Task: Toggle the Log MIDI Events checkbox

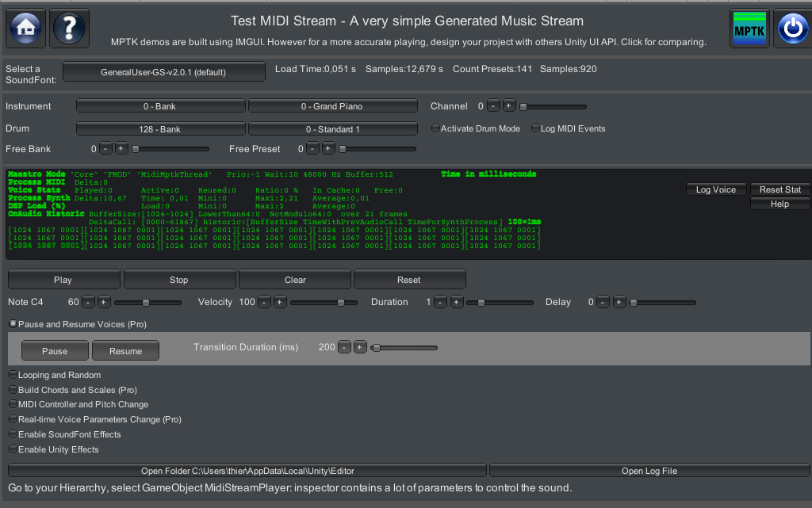Action: click(x=535, y=128)
